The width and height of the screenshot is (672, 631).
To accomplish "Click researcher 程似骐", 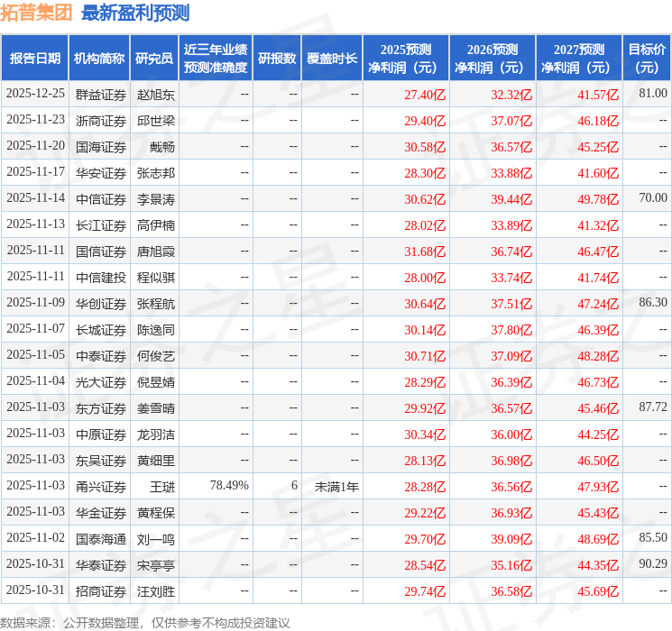I will 156,278.
